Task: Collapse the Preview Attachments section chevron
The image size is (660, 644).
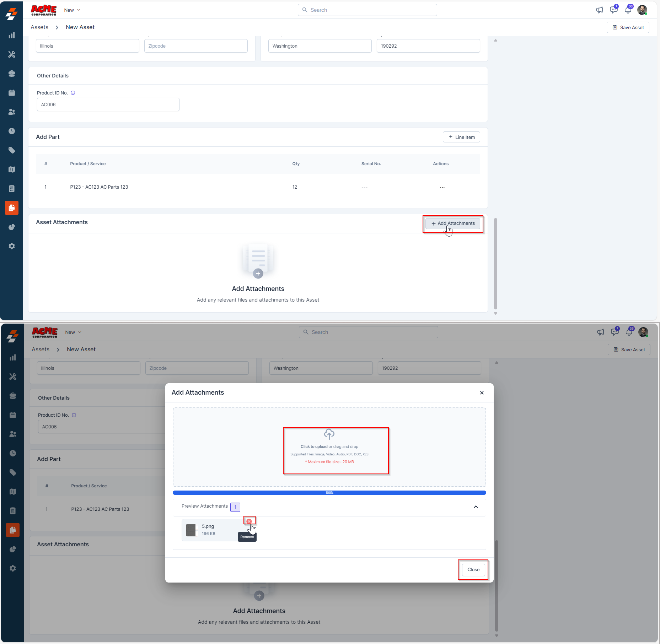Action: click(x=476, y=507)
